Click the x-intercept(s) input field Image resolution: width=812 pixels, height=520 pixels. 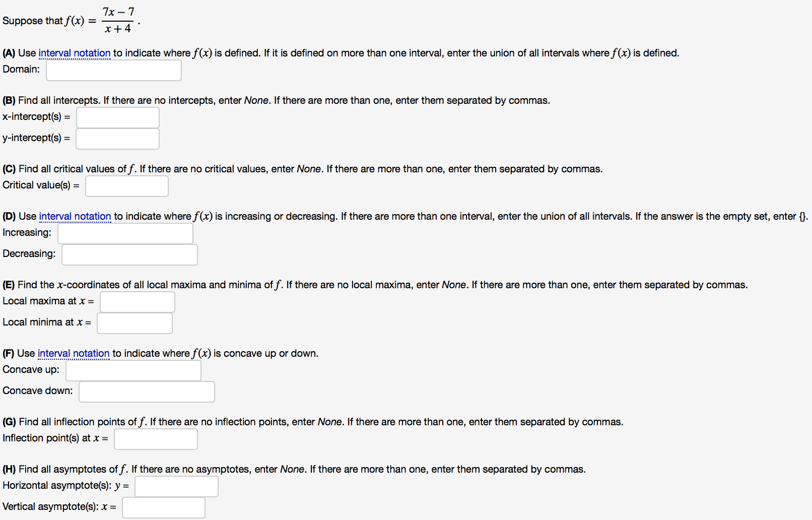(x=117, y=117)
